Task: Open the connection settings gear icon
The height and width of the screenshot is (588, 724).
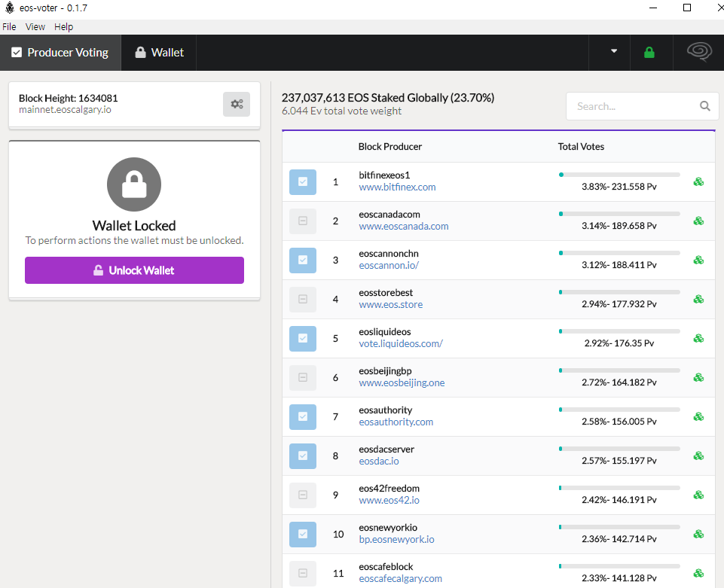Action: pyautogui.click(x=237, y=105)
